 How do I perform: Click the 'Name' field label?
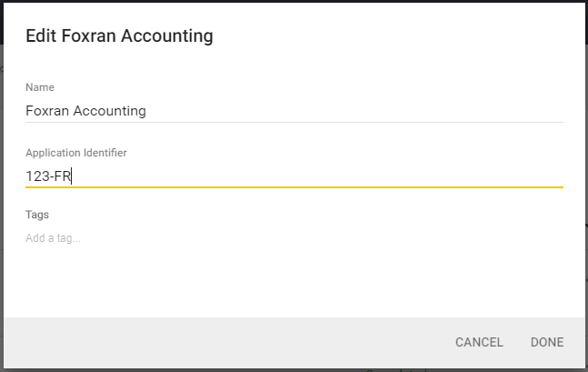pos(40,87)
